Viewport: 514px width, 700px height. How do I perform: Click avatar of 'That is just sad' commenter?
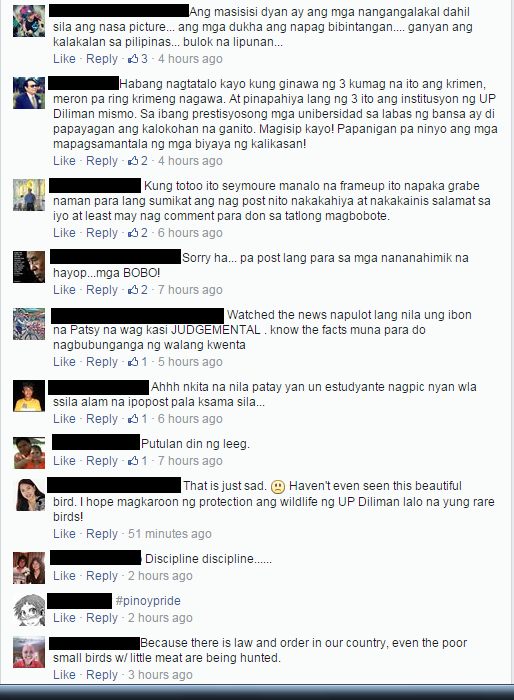(29, 495)
